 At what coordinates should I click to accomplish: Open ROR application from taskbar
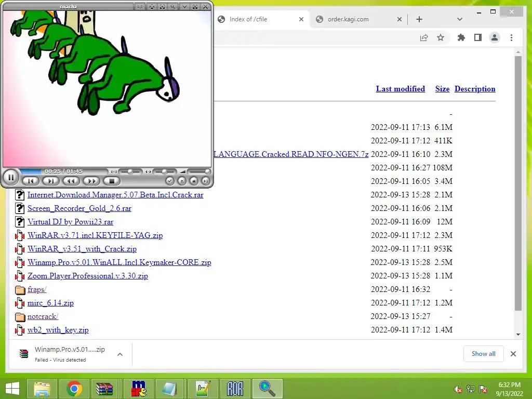tap(235, 389)
